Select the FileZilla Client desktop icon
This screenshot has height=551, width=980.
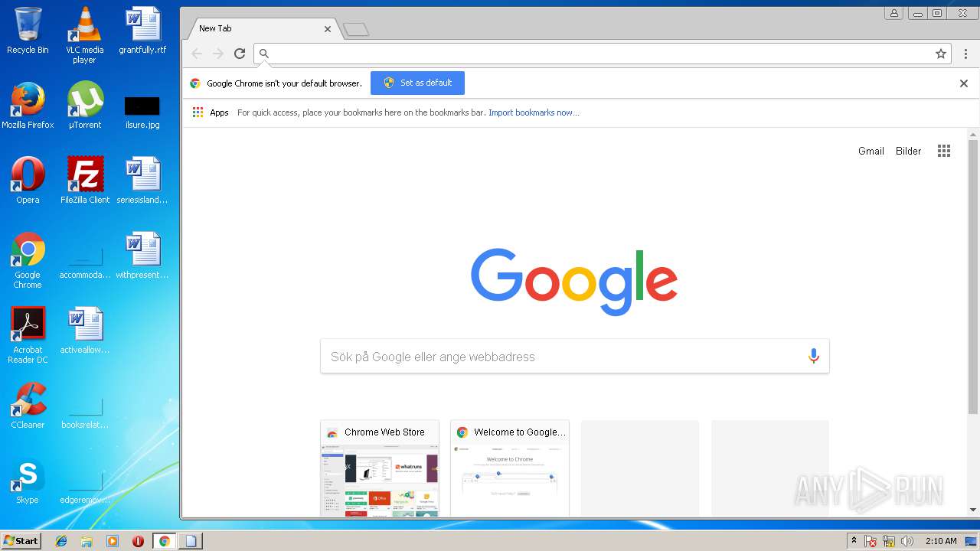[84, 181]
